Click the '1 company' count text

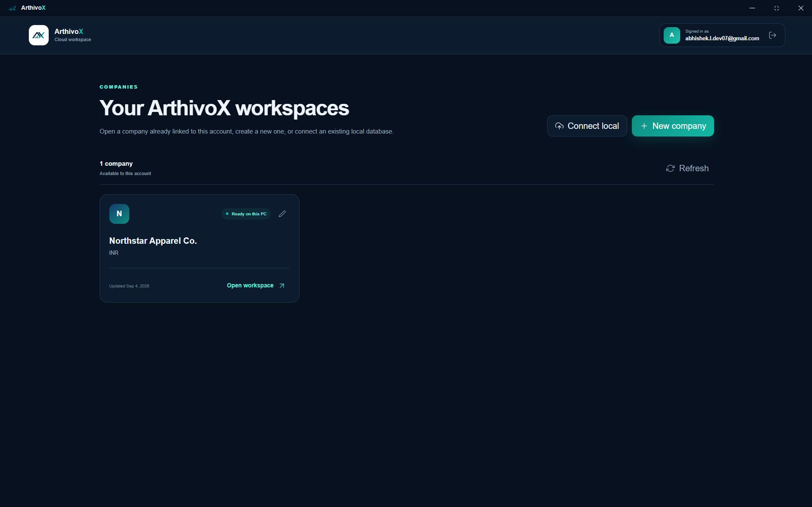116,164
